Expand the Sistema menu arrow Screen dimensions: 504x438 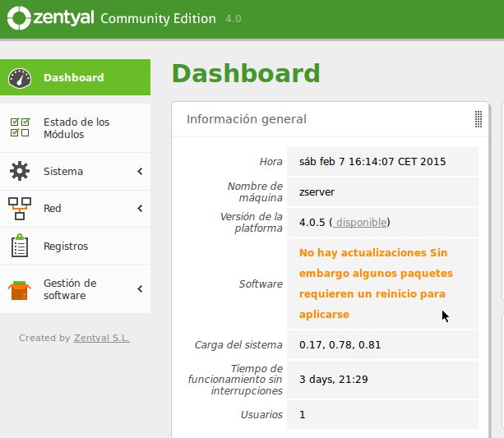[140, 171]
